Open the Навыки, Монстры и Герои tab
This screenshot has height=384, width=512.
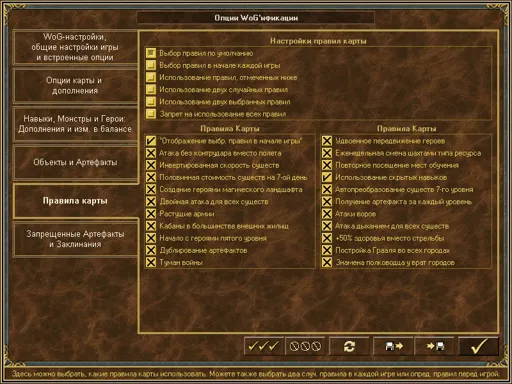click(x=75, y=124)
